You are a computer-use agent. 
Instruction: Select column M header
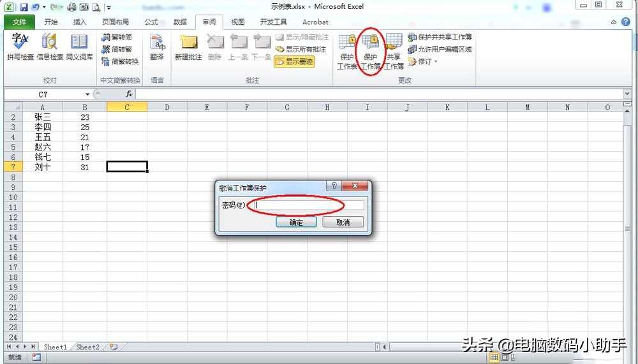528,107
